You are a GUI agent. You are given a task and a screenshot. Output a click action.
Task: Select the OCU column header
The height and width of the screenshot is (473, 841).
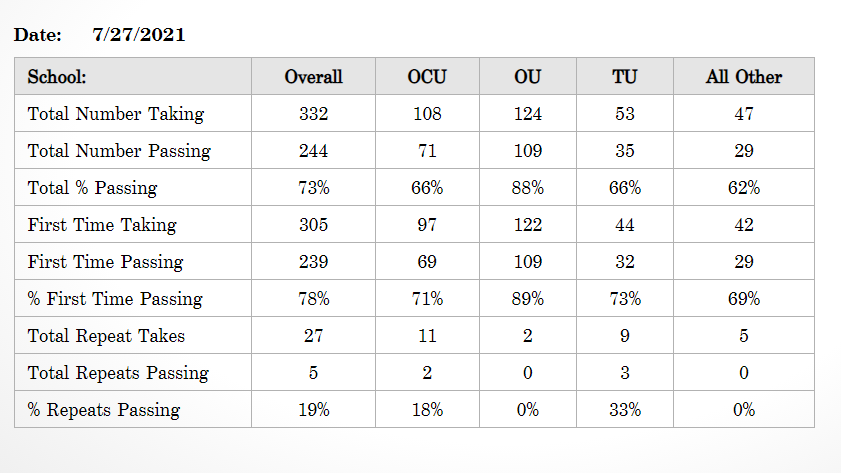(x=427, y=77)
